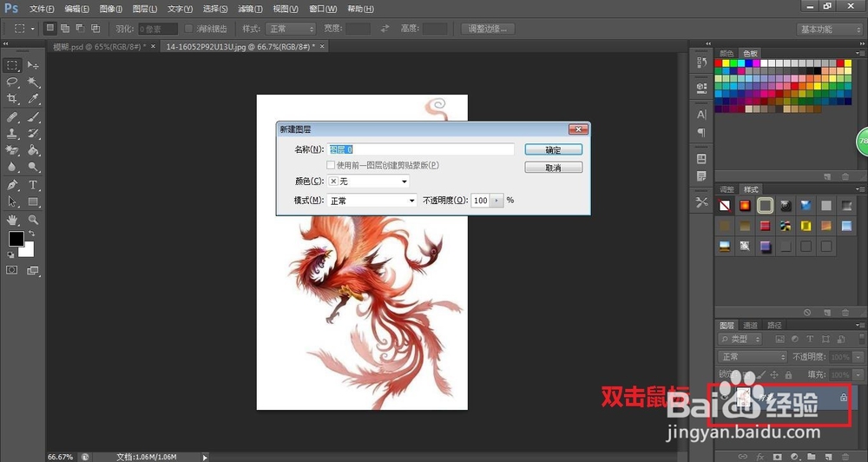Image resolution: width=868 pixels, height=462 pixels.
Task: Select the Zoom magnifier tool
Action: [x=33, y=220]
